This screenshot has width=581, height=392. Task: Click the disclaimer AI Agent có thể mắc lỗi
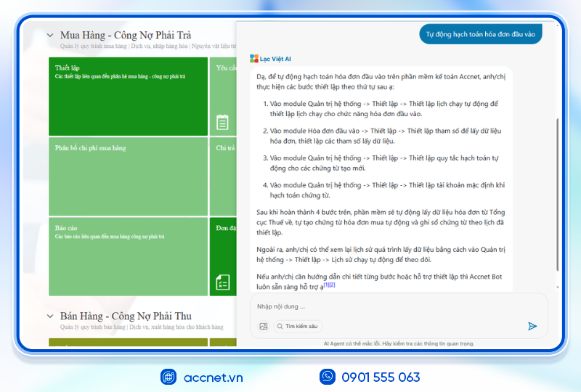[399, 343]
